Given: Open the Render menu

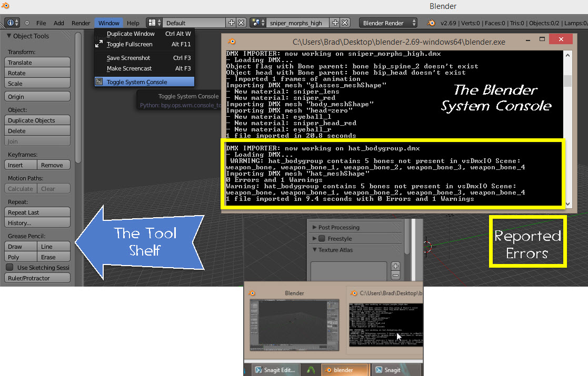Looking at the screenshot, I should [x=81, y=23].
